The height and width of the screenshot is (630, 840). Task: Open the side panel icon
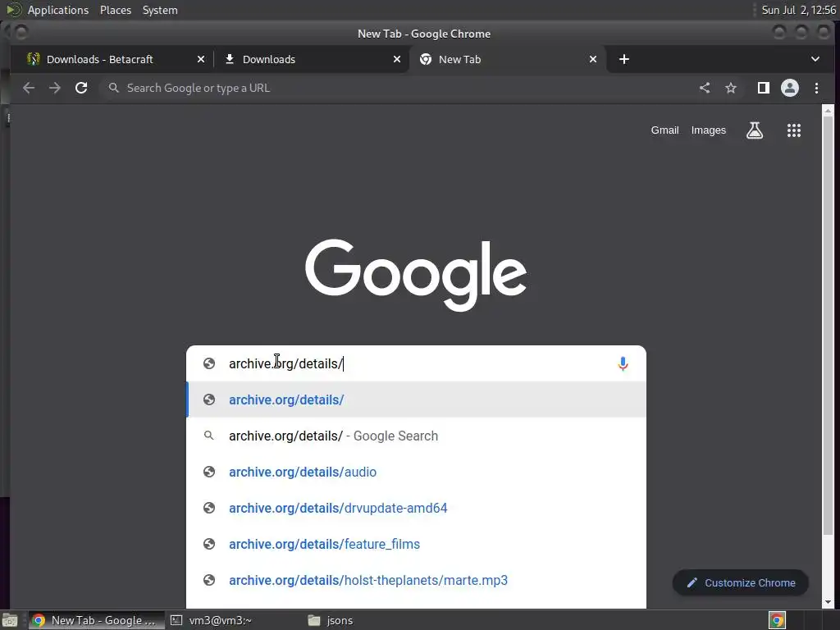pyautogui.click(x=764, y=88)
